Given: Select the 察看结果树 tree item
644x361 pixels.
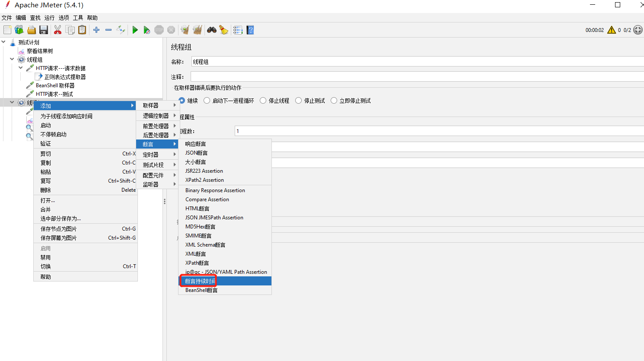Looking at the screenshot, I should 40,51.
